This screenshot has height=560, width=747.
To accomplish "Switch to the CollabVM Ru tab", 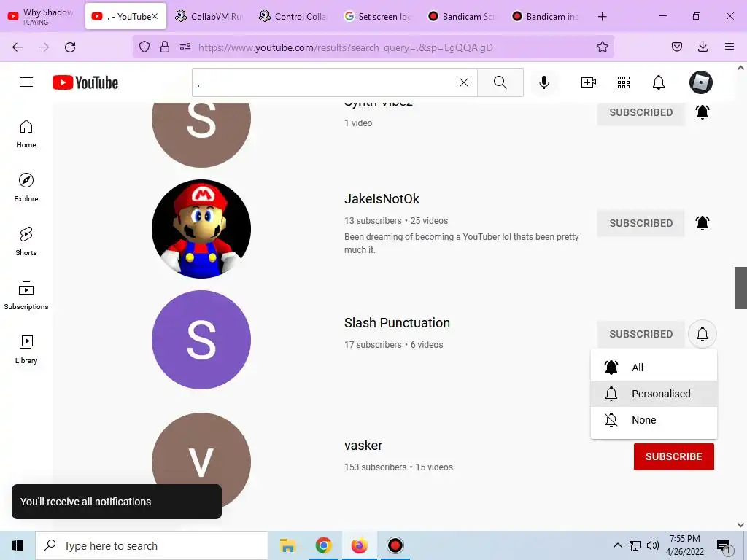I will [x=208, y=17].
